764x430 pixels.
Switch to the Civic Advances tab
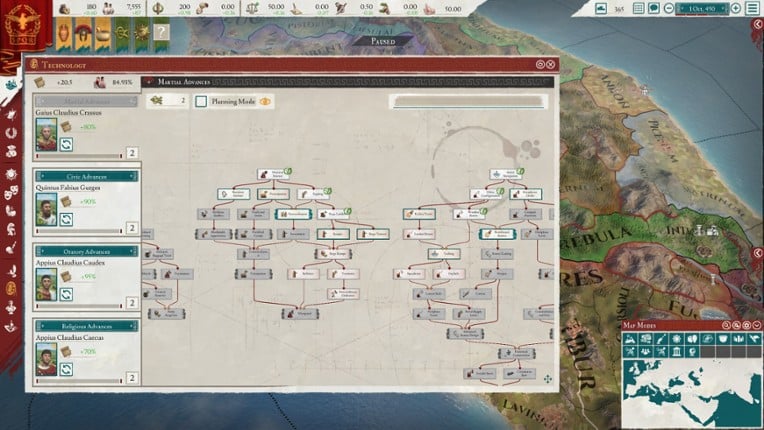coord(86,176)
